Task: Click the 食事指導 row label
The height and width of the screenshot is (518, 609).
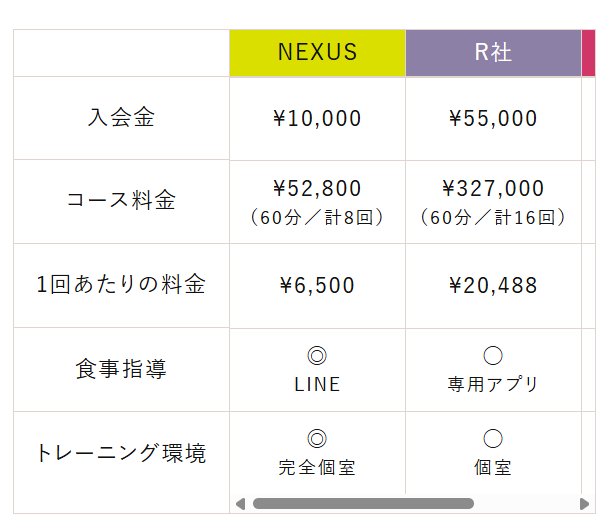Action: click(x=121, y=369)
